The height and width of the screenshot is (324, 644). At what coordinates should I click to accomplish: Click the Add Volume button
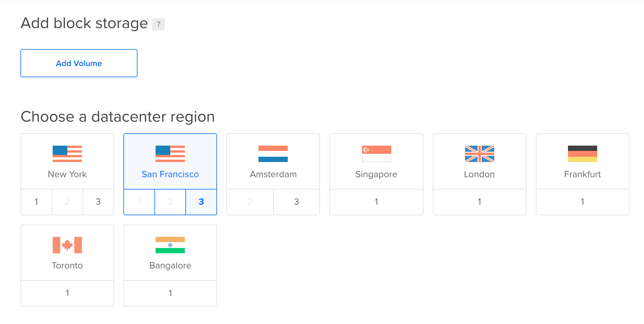(78, 63)
